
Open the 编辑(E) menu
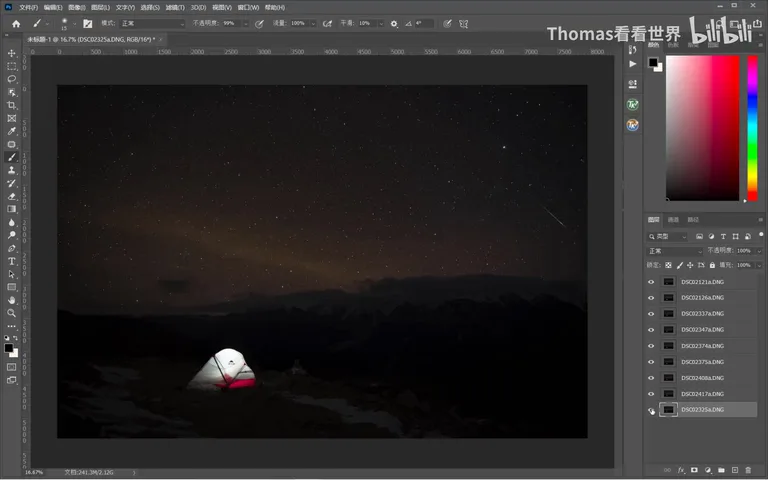[53, 7]
